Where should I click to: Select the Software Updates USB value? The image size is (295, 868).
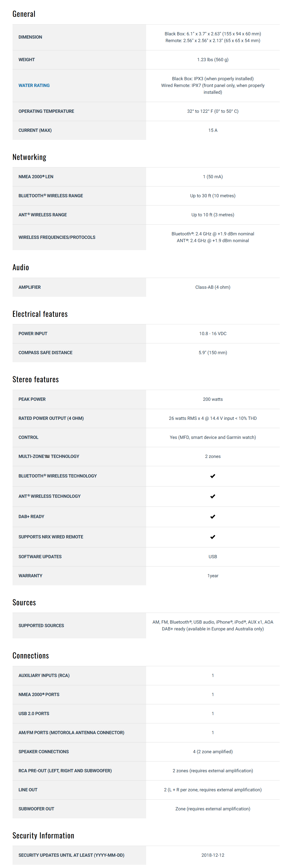pos(213,556)
